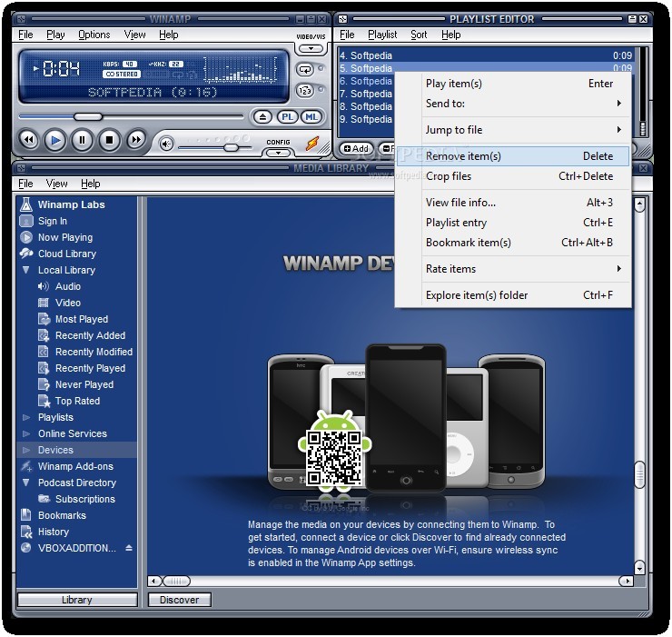The image size is (672, 637).
Task: Collapse the Podcast Directory node
Action: point(25,483)
